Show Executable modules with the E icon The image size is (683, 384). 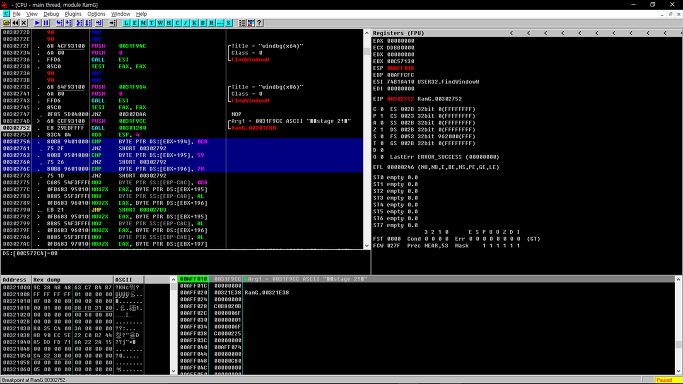(x=135, y=23)
